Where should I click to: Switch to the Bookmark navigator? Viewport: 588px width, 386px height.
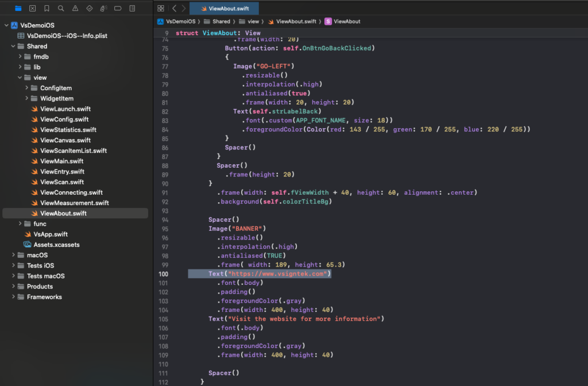[x=47, y=9]
